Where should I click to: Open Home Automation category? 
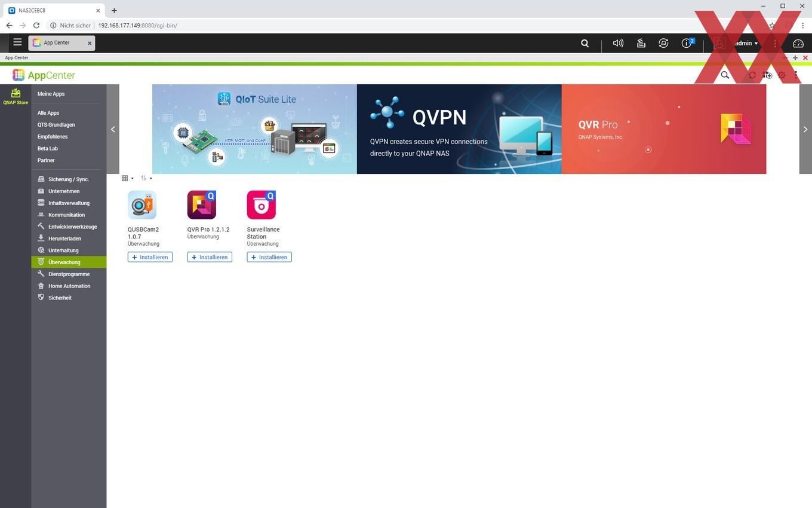69,286
